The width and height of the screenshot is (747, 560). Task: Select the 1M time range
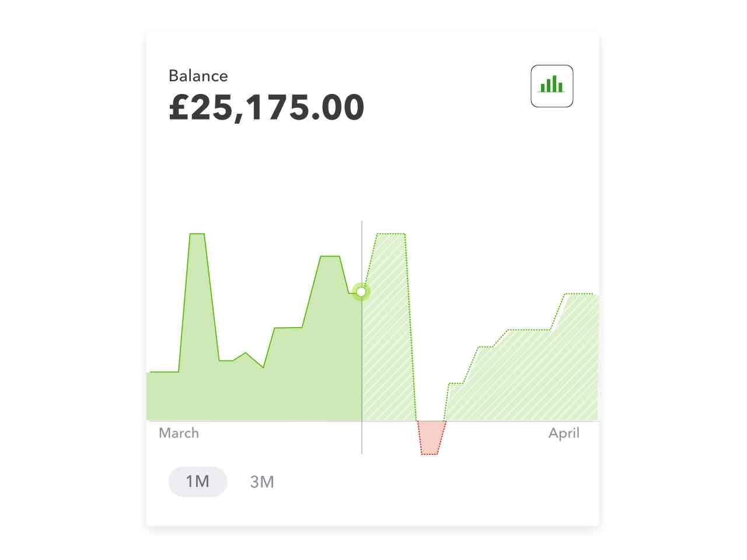[x=197, y=481]
